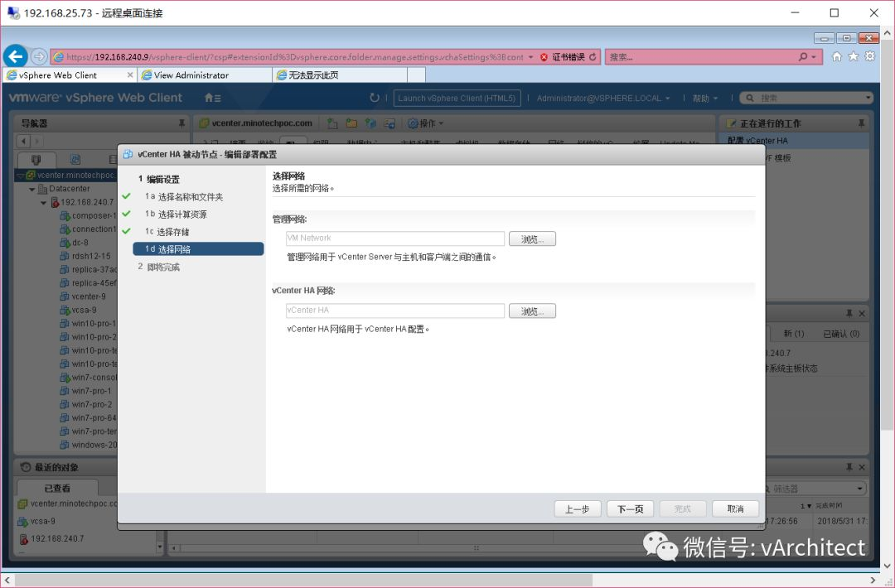Select step 1d 选择网络
The height and width of the screenshot is (588, 895).
point(198,249)
